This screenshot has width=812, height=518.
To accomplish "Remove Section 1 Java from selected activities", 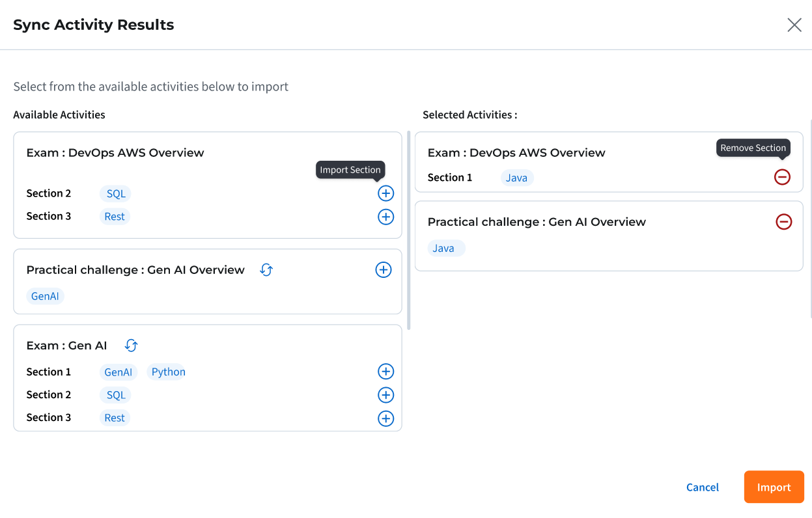I will tap(782, 176).
